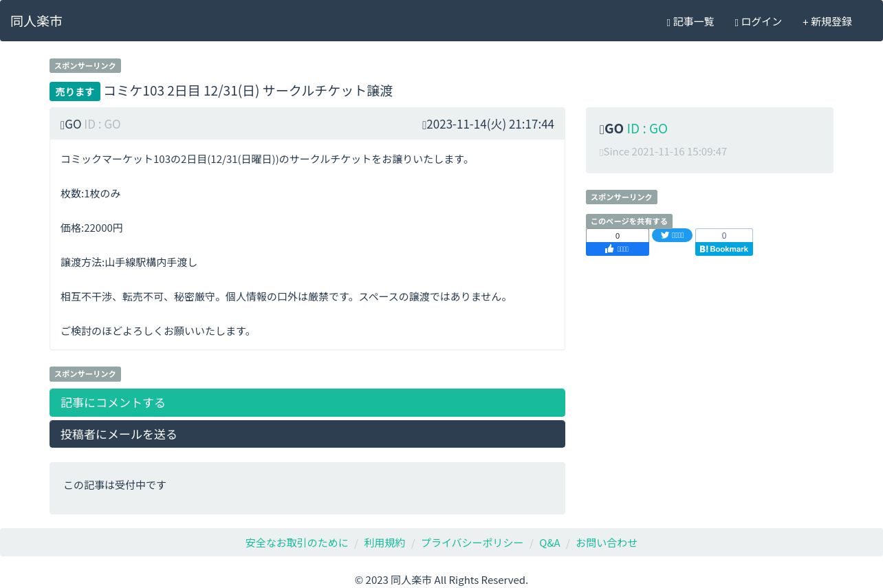
Task: Click the 記事にコメントする button
Action: pos(307,402)
